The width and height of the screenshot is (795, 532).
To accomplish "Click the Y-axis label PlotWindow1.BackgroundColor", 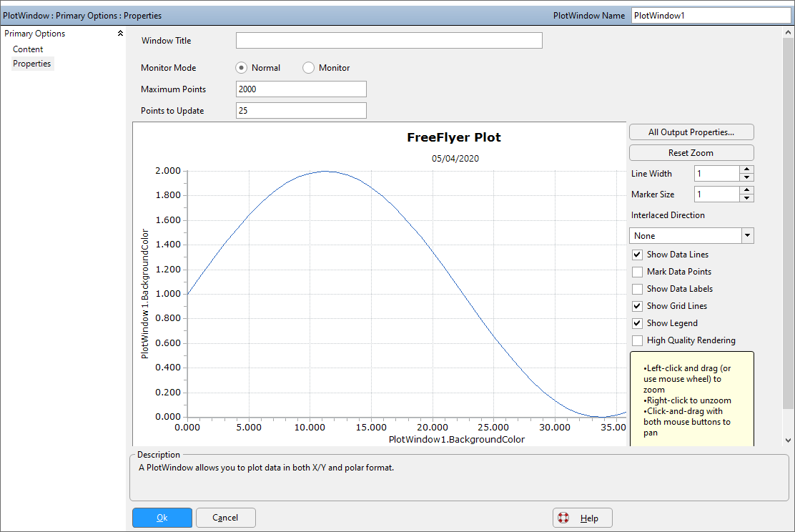I will pyautogui.click(x=145, y=294).
